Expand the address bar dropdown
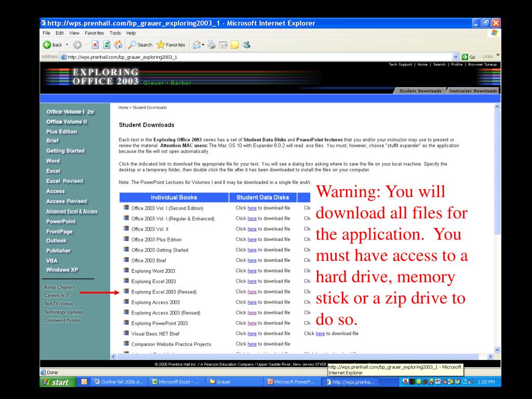 456,57
